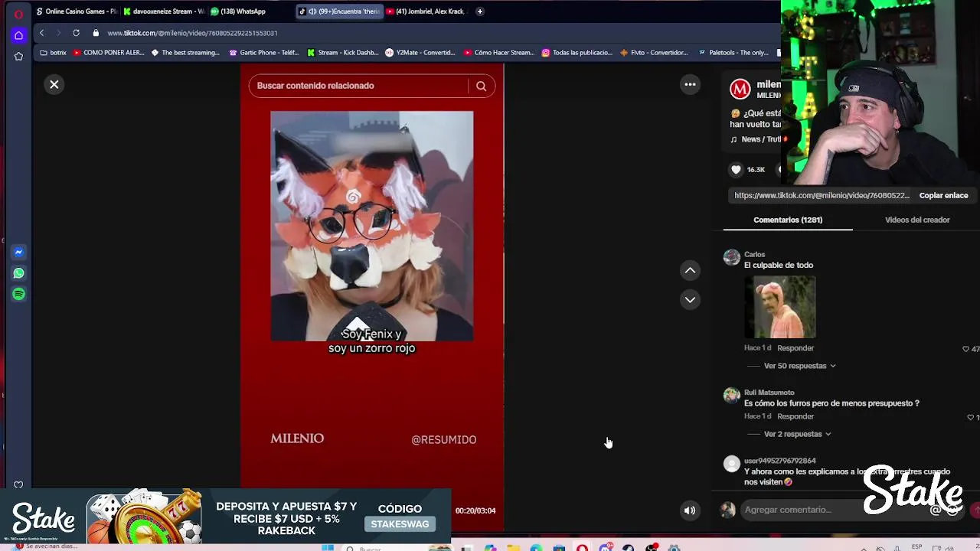The image size is (980, 551).
Task: Open COMO PONER ALER... bookmark
Action: 109,53
